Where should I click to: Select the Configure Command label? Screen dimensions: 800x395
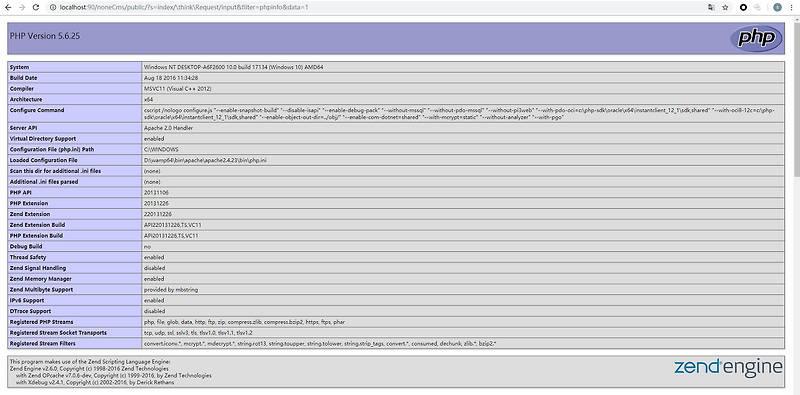(37, 110)
